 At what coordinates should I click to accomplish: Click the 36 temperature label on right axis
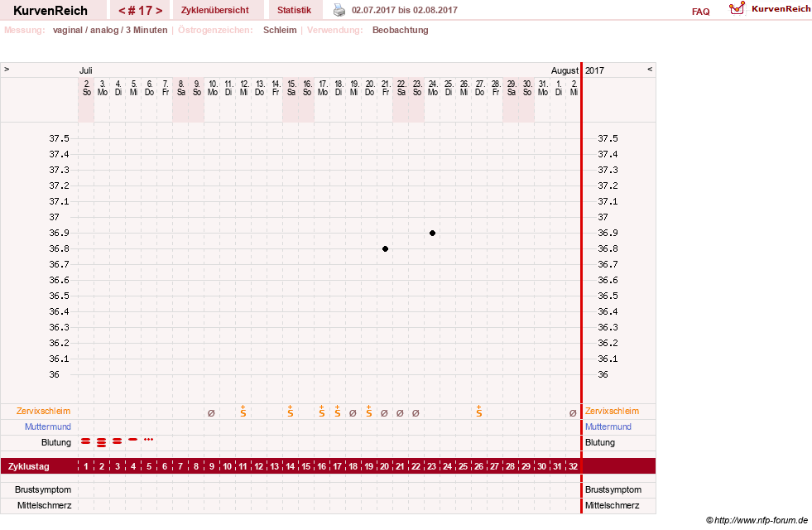coord(603,374)
